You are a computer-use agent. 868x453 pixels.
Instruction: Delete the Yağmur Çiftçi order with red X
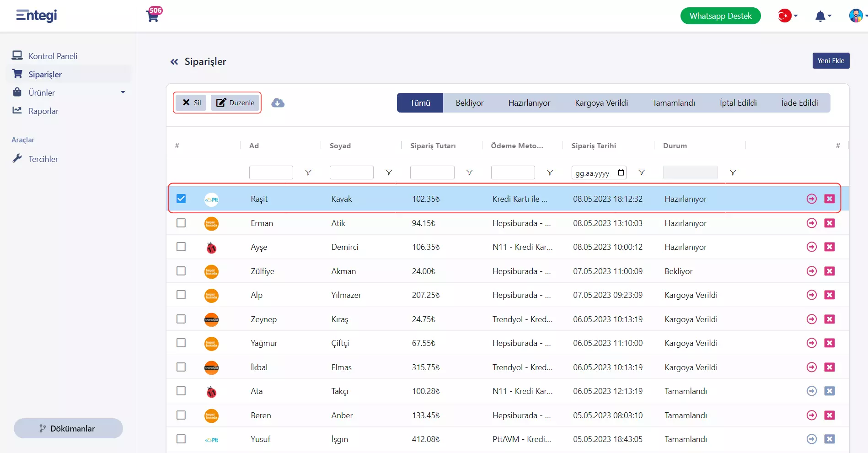click(x=830, y=343)
